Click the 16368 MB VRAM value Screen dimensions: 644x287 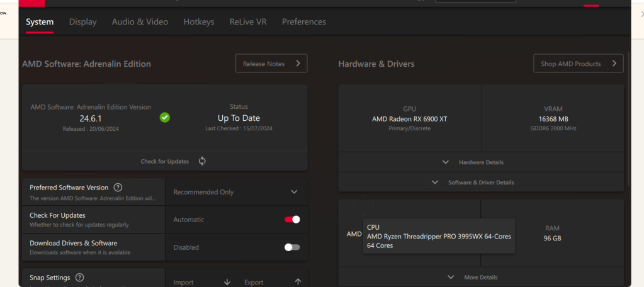[x=553, y=119]
